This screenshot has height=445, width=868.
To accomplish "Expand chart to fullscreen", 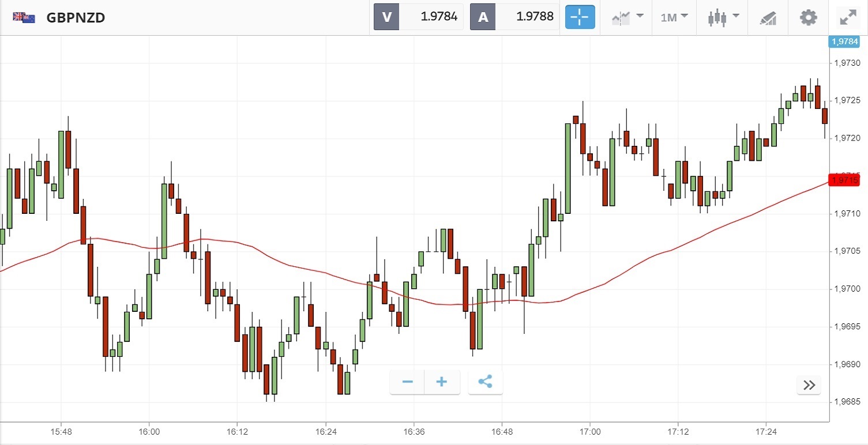I will point(847,17).
